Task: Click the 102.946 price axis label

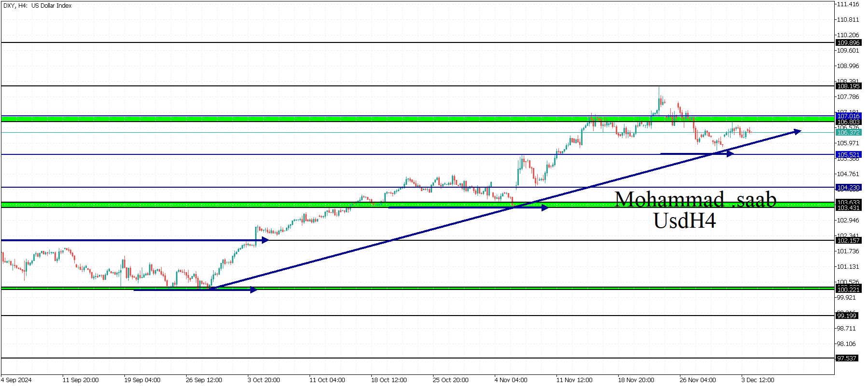Action: pyautogui.click(x=848, y=221)
